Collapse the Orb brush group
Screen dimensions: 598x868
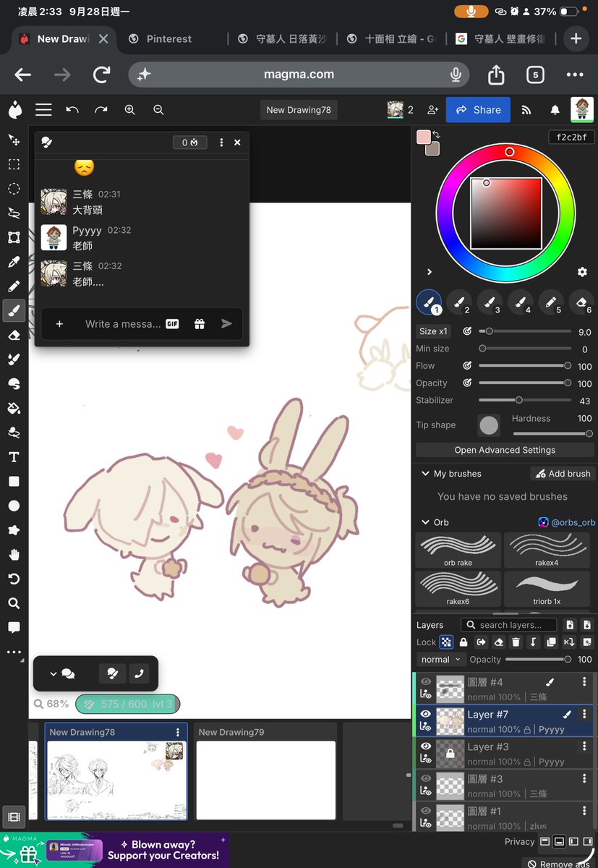(425, 522)
